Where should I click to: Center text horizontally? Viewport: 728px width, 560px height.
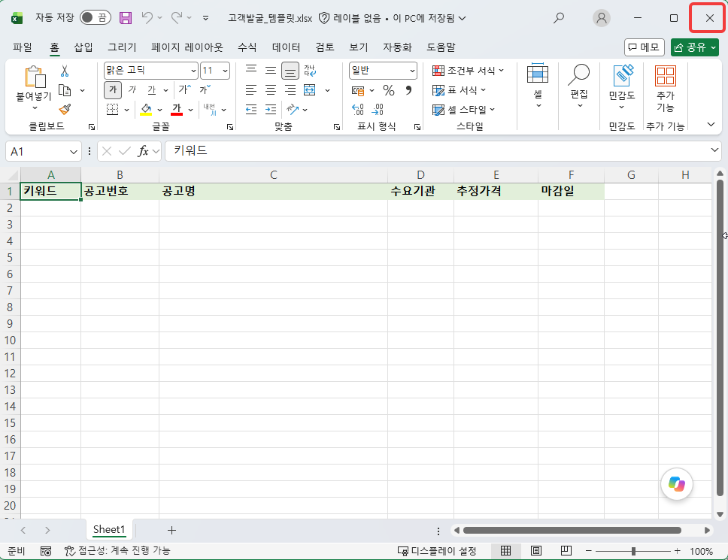pos(271,90)
